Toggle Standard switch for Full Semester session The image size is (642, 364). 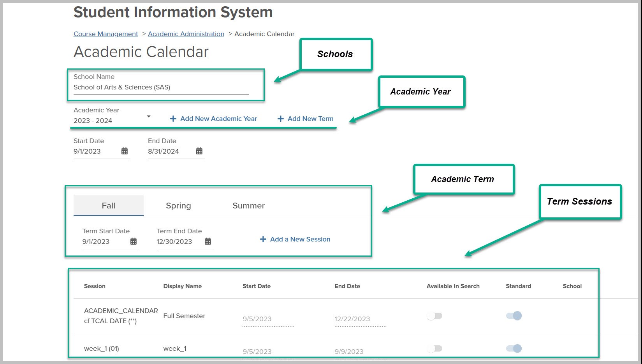514,316
